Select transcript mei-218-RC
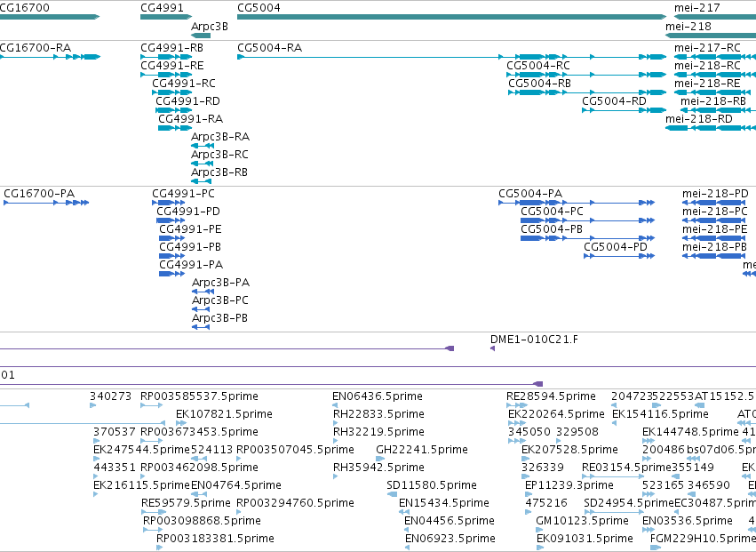Viewport: 756px width, 552px height. (x=707, y=66)
